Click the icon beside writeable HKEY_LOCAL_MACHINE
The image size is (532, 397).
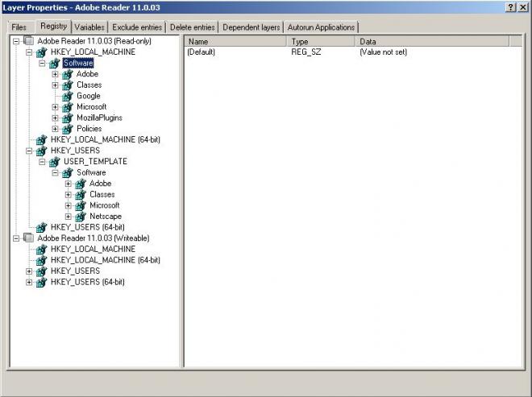point(41,250)
